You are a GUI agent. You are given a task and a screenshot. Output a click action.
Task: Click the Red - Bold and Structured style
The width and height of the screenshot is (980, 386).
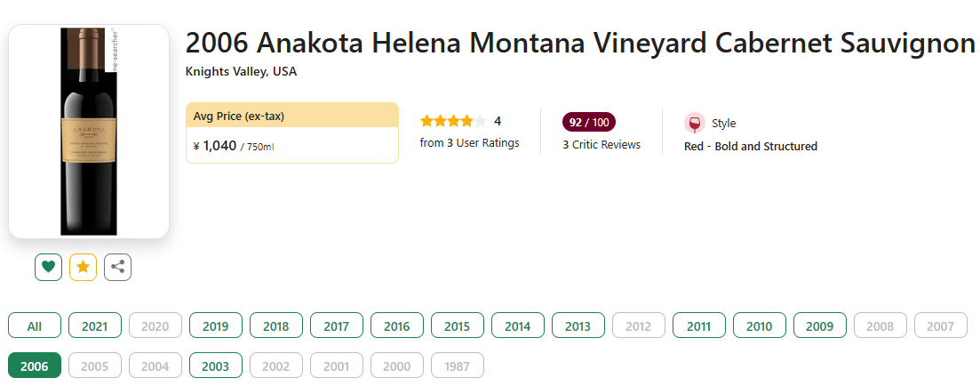click(751, 147)
